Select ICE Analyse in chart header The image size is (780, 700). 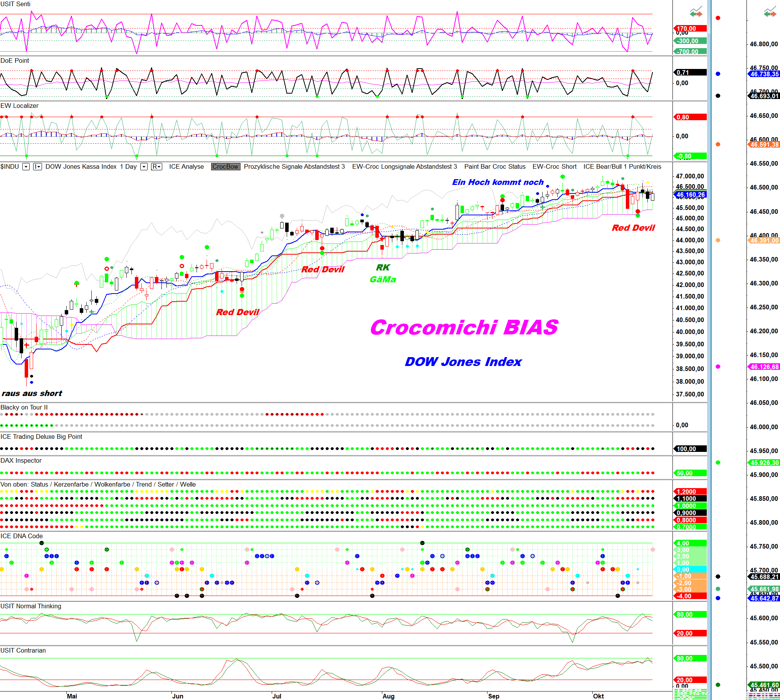[186, 167]
